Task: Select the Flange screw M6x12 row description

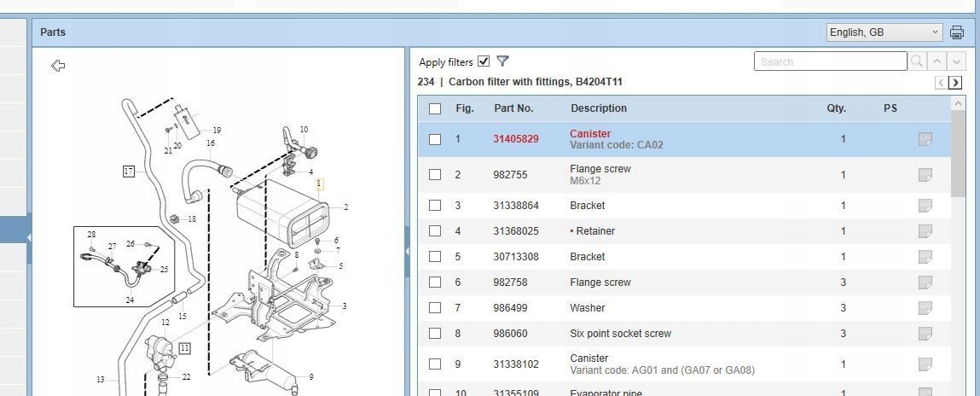Action: tap(600, 175)
